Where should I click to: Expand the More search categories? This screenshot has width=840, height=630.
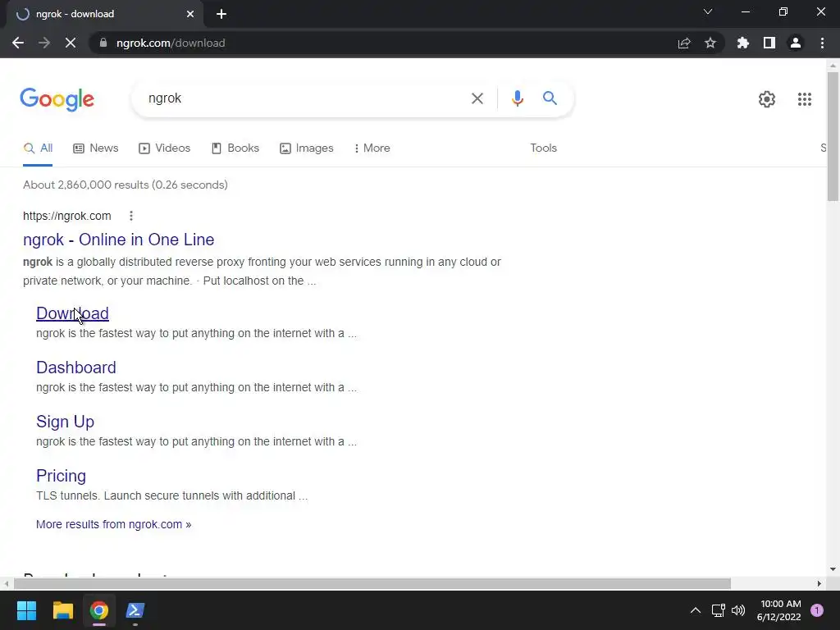click(372, 148)
